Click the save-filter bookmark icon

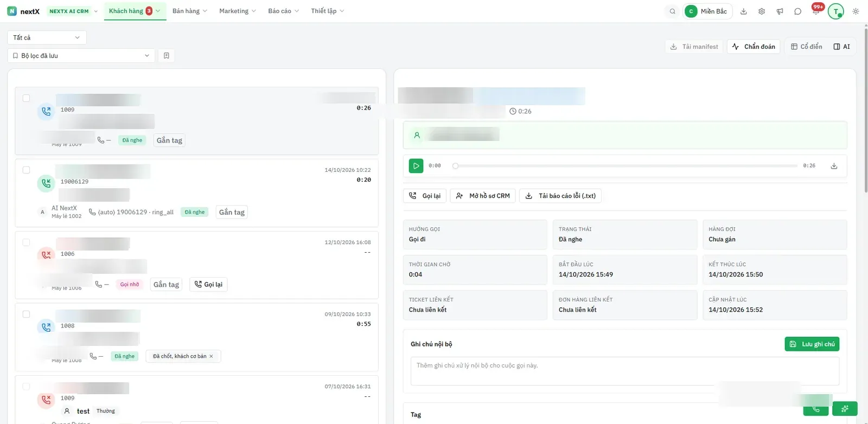click(x=167, y=55)
